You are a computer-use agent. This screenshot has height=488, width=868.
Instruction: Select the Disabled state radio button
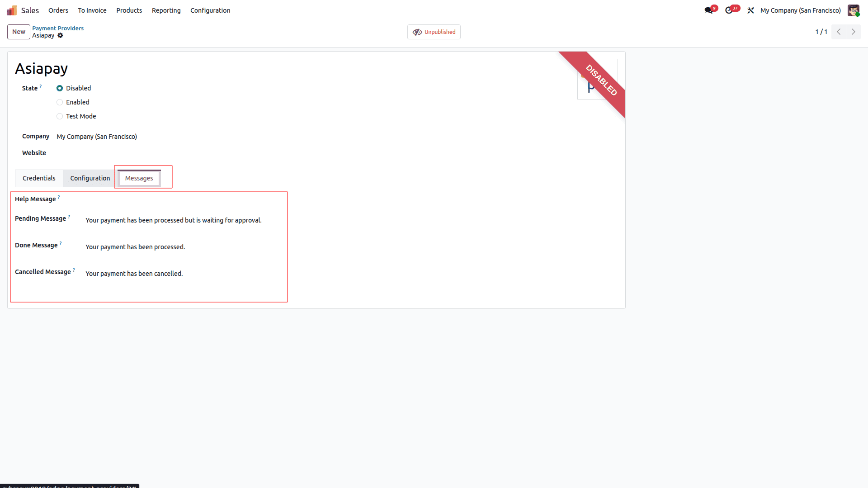click(60, 88)
